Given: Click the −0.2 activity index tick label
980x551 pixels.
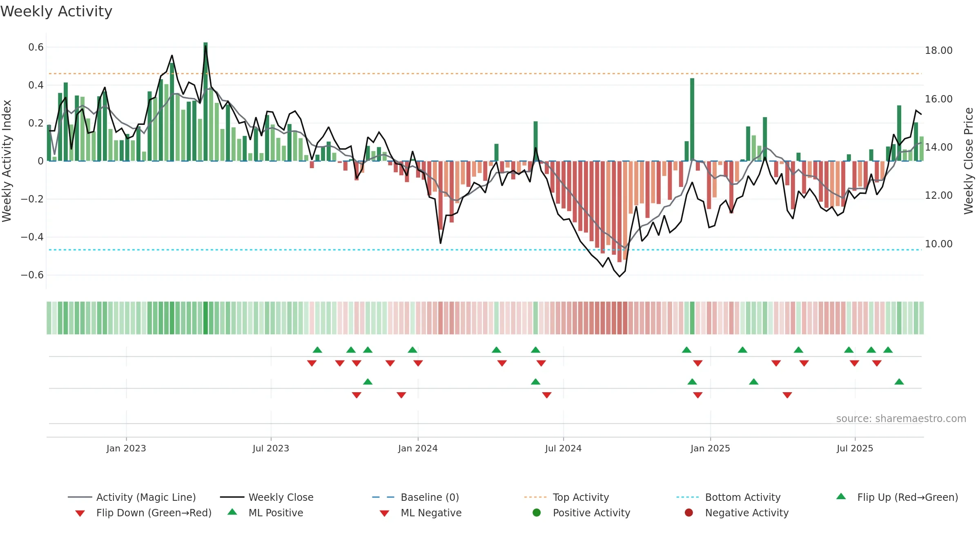Looking at the screenshot, I should (x=32, y=199).
